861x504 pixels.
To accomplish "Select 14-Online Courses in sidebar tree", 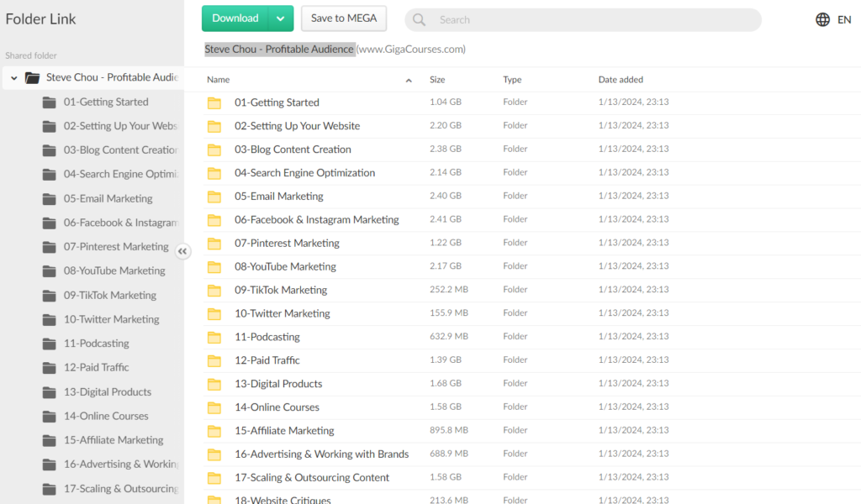I will tap(106, 416).
